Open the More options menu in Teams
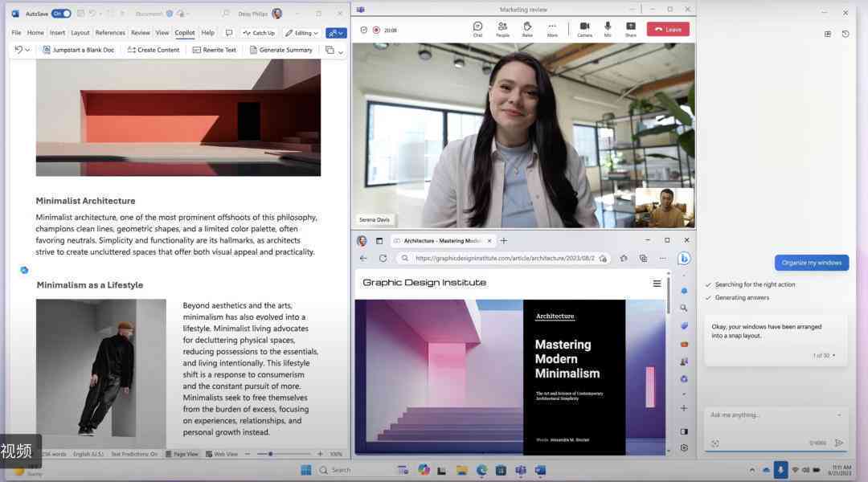The image size is (868, 482). (x=552, y=30)
